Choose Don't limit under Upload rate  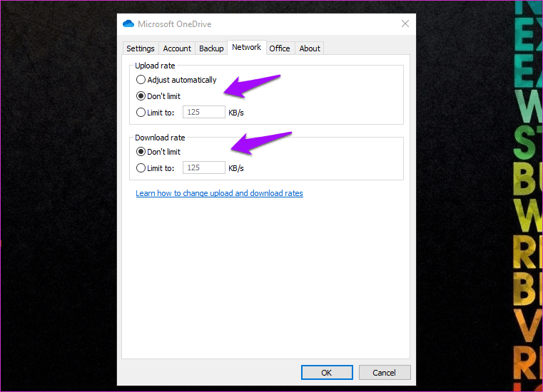(158, 96)
